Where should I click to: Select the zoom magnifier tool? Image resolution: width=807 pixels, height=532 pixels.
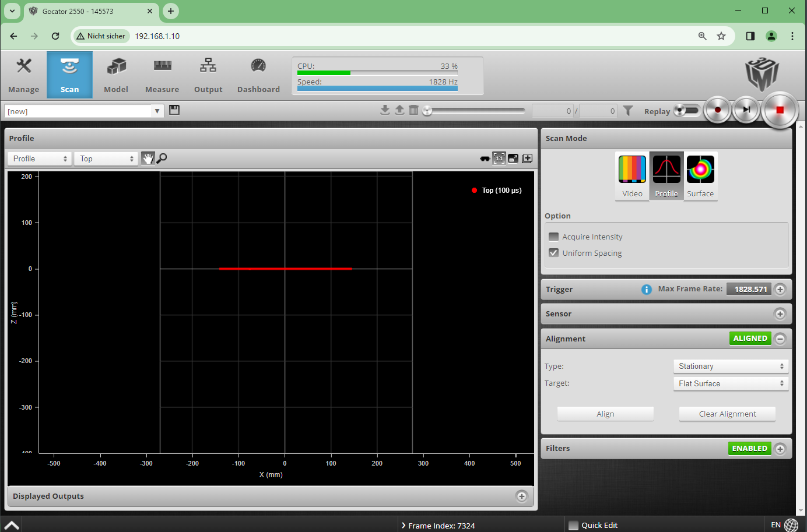pyautogui.click(x=162, y=158)
